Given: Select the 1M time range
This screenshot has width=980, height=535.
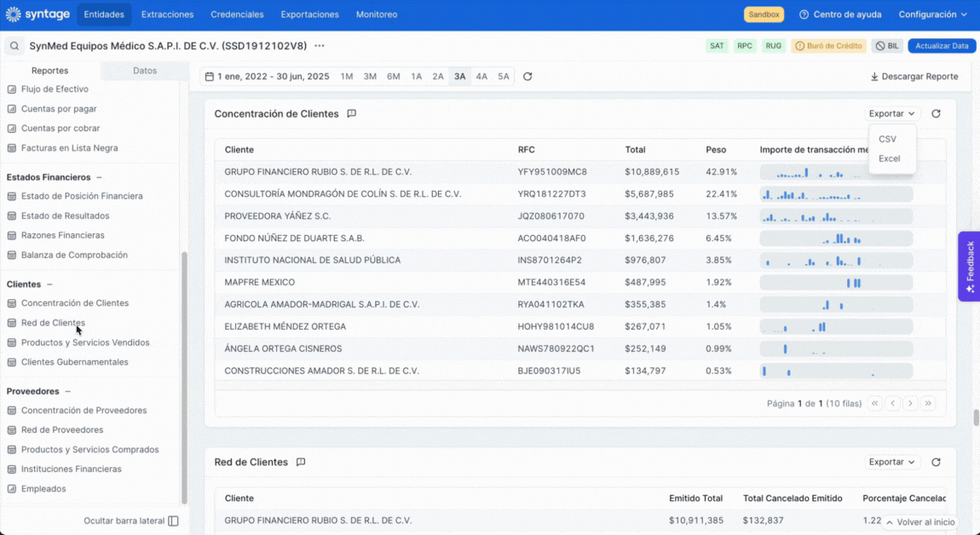Looking at the screenshot, I should pyautogui.click(x=347, y=77).
